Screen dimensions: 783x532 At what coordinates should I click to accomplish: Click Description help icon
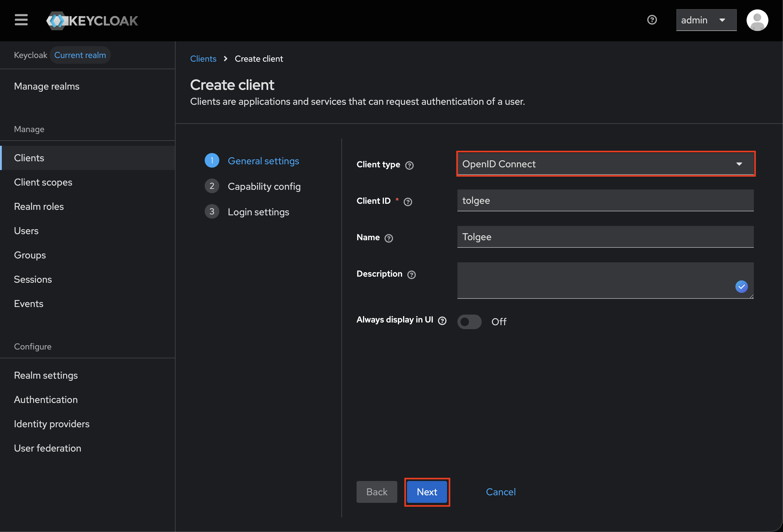(411, 275)
